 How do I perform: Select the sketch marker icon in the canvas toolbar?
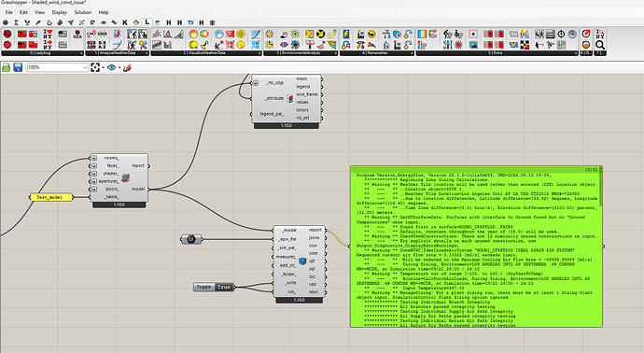(127, 67)
